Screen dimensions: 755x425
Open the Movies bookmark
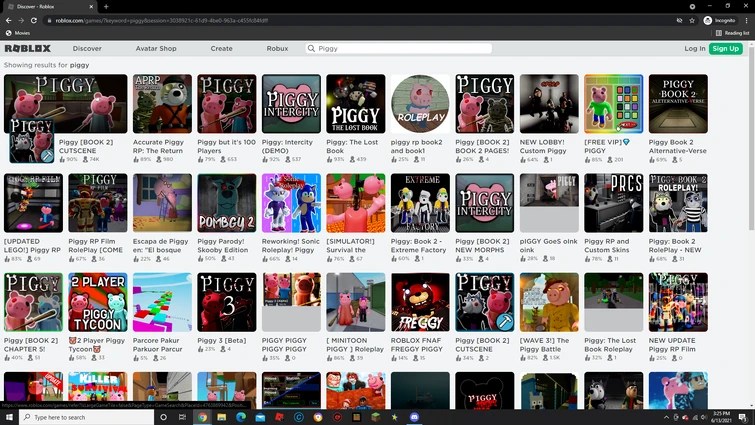click(x=18, y=33)
